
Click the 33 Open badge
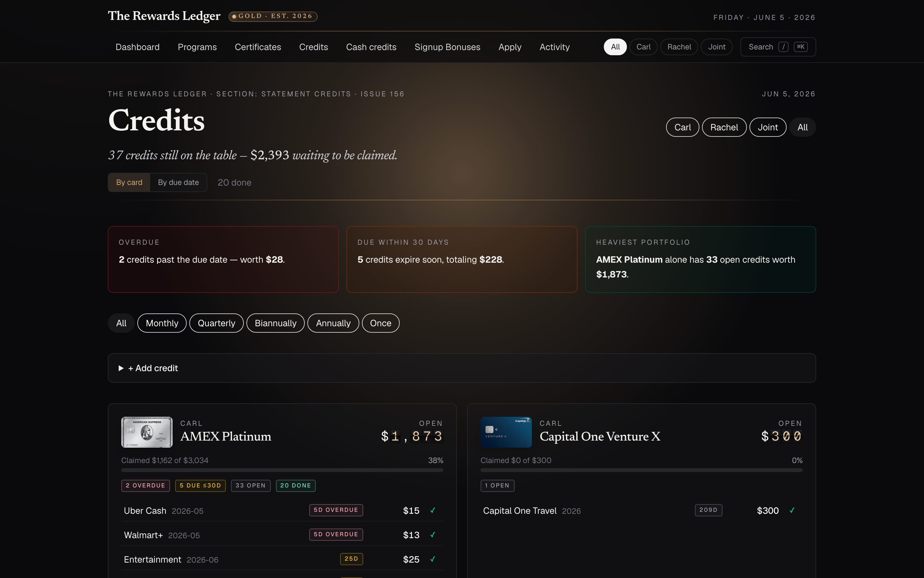[251, 486]
